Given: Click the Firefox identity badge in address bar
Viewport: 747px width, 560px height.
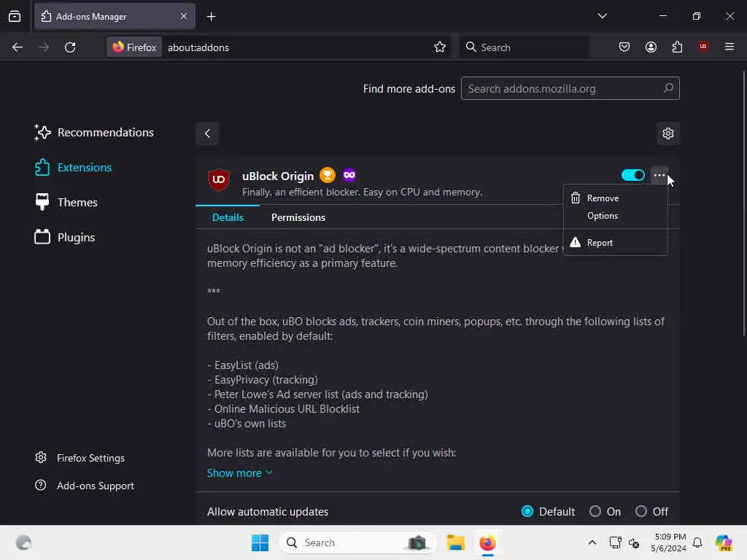Looking at the screenshot, I should [134, 47].
